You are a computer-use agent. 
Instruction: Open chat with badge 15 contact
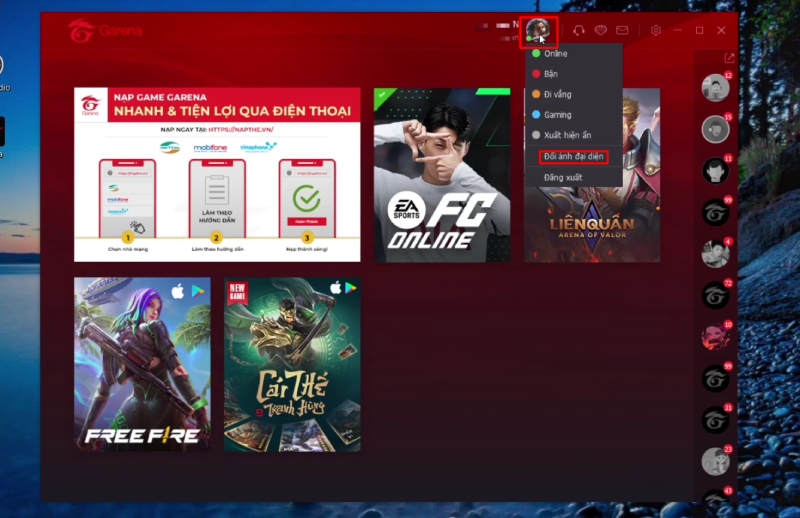click(x=715, y=129)
